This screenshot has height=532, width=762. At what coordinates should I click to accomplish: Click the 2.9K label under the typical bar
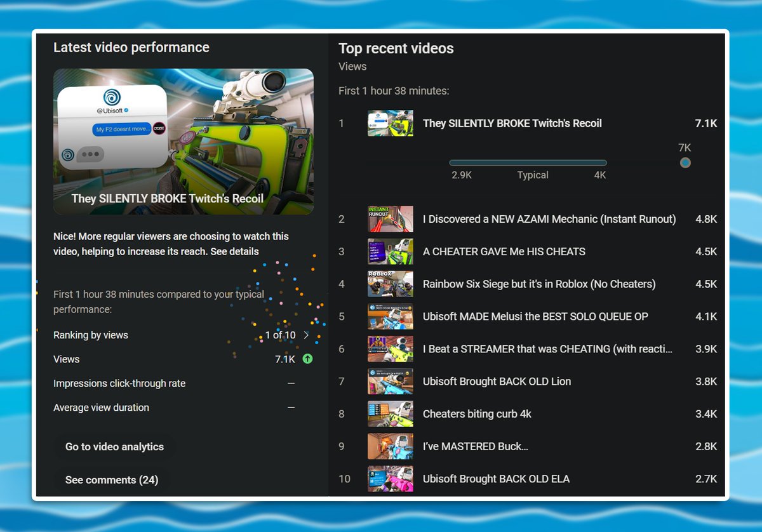coord(462,175)
